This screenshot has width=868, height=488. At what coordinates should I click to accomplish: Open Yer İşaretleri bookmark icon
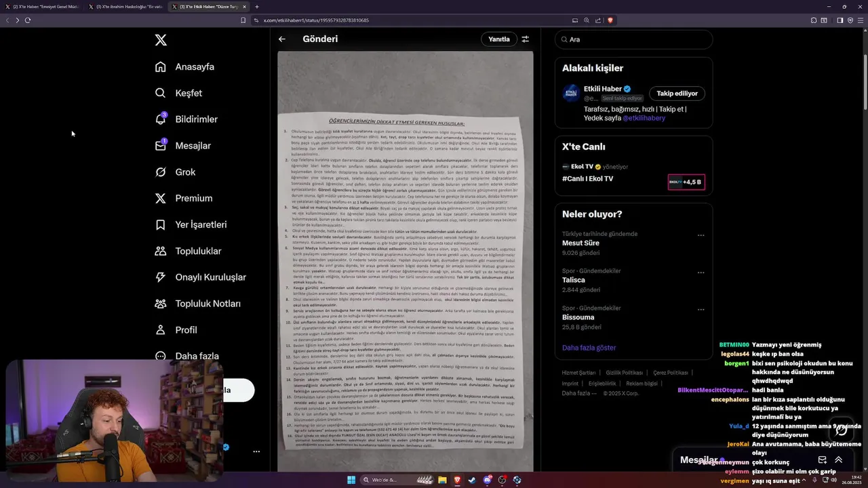(x=161, y=224)
